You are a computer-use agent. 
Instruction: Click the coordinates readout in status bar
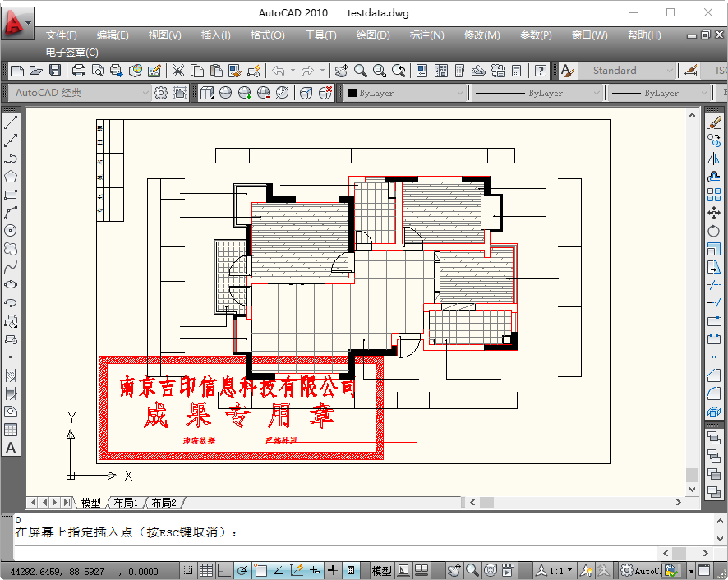point(84,572)
